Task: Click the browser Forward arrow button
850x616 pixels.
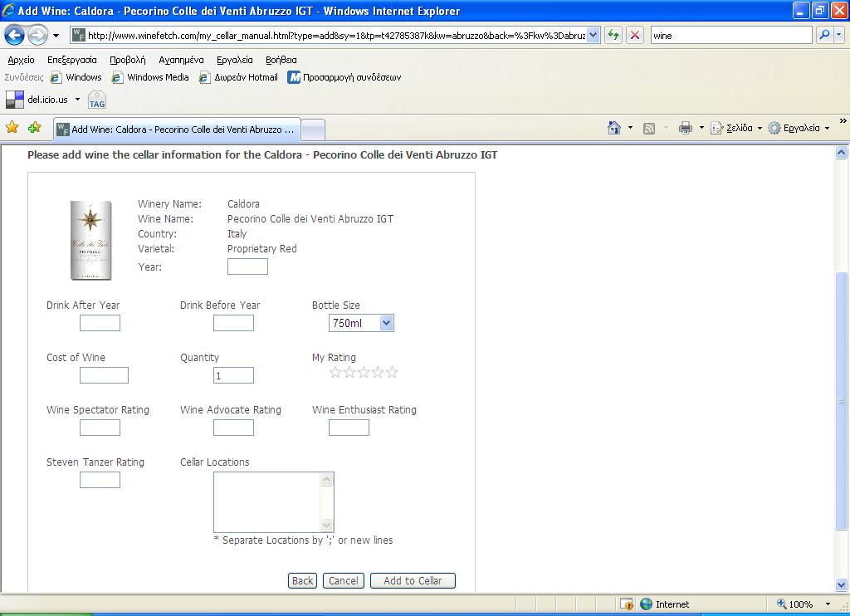Action: coord(37,36)
